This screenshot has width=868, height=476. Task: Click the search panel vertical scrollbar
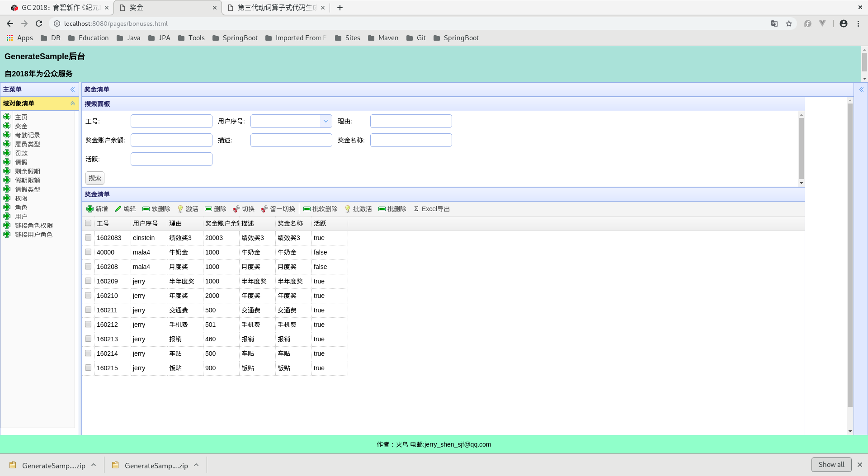click(x=801, y=149)
